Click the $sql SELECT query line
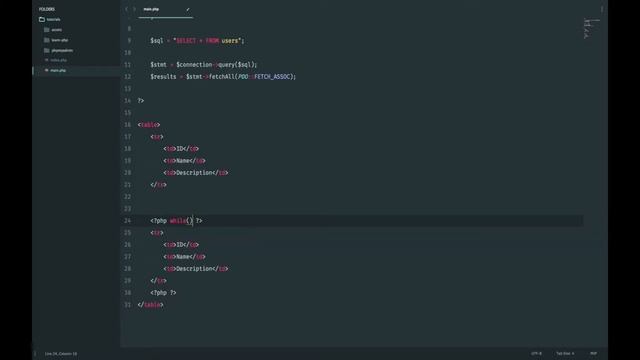640x360 pixels. 197,40
